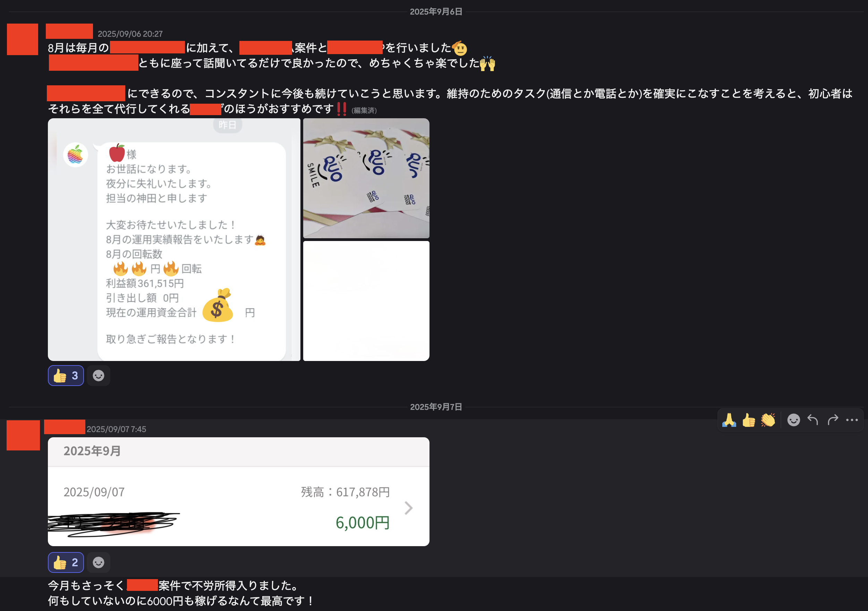Toggle the thumbs up reaction showing 3
This screenshot has width=868, height=611.
(66, 376)
